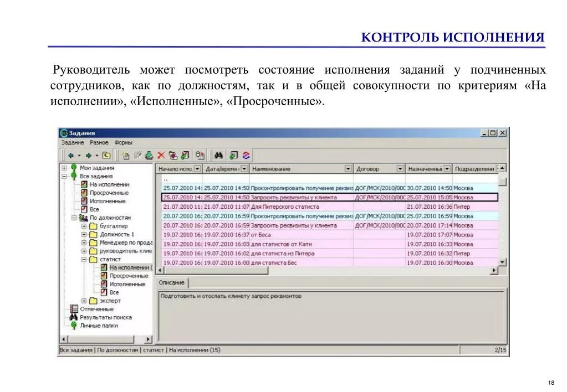Open the Дата/время column filter dropdown
The height and width of the screenshot is (392, 567).
tap(244, 169)
